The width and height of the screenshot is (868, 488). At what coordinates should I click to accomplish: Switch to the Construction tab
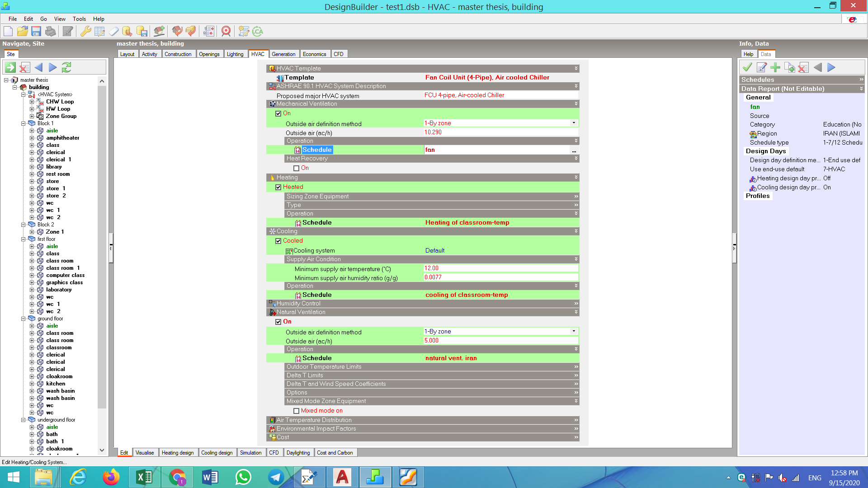coord(178,54)
